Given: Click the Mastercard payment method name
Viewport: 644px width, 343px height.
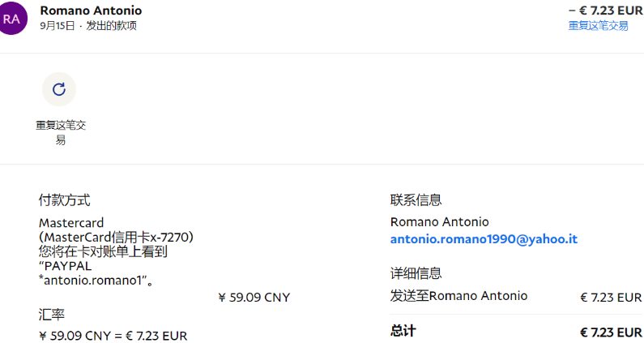Looking at the screenshot, I should tap(71, 223).
